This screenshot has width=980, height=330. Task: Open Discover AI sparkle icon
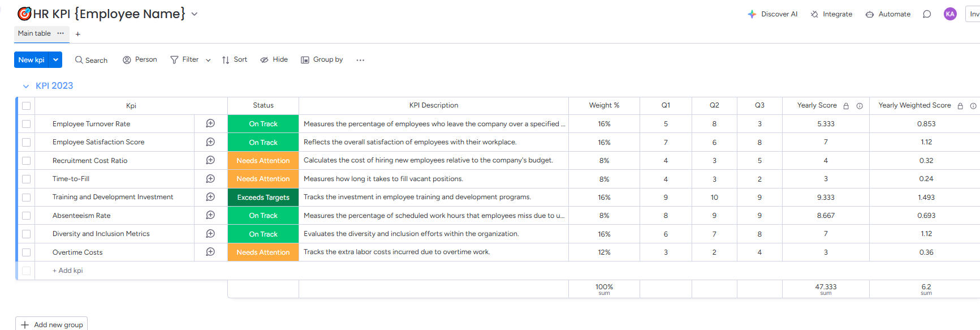[x=752, y=14]
